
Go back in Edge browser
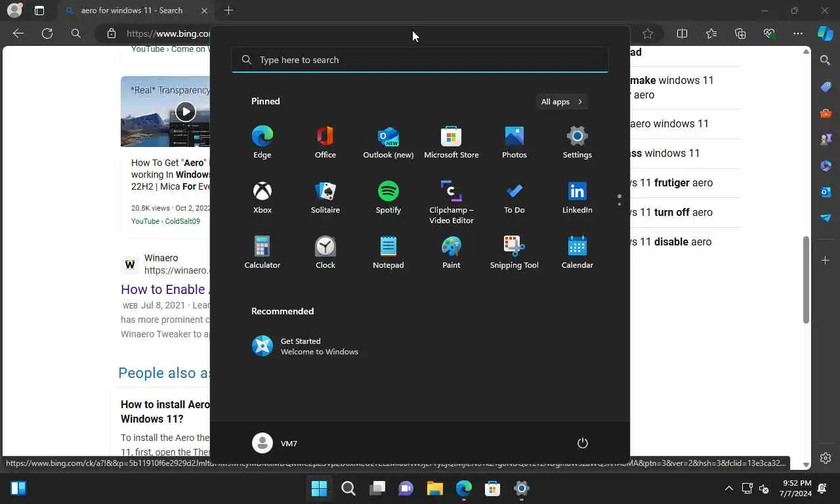18,33
